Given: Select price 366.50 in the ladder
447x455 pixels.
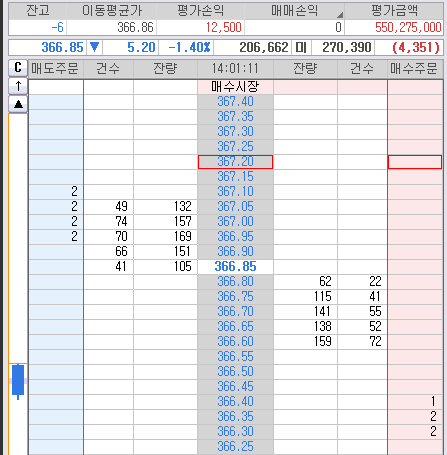Looking at the screenshot, I should coord(235,371).
